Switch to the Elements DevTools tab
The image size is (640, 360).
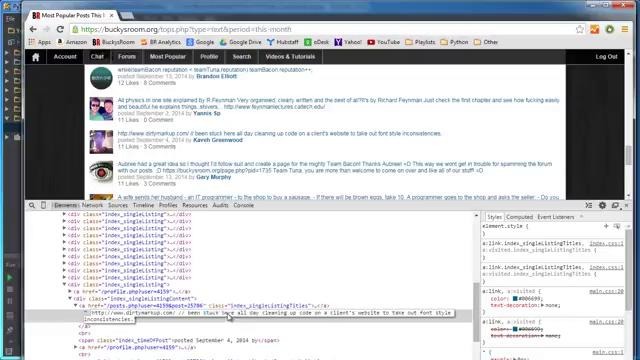(65, 205)
